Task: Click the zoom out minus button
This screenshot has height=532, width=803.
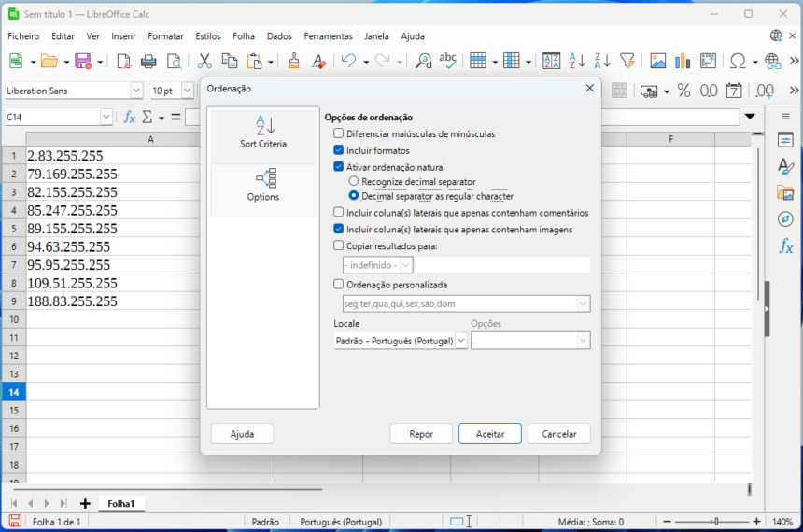Action: pos(667,522)
